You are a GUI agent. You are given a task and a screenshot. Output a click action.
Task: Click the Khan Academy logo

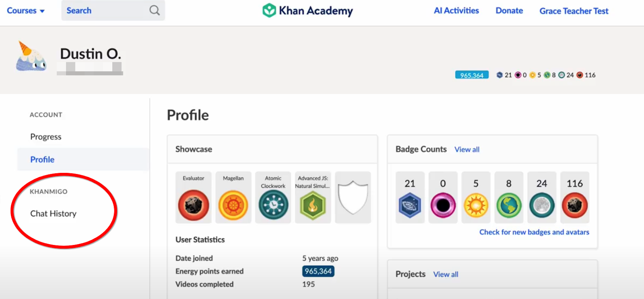pos(308,10)
